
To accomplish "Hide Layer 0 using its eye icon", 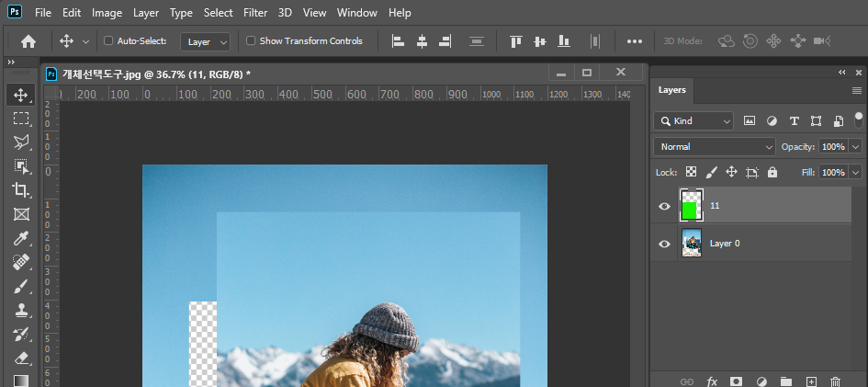I will [x=664, y=244].
